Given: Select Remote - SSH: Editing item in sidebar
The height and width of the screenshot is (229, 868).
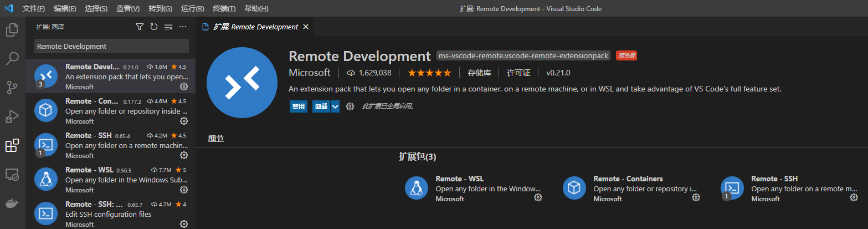Looking at the screenshot, I should [x=110, y=212].
